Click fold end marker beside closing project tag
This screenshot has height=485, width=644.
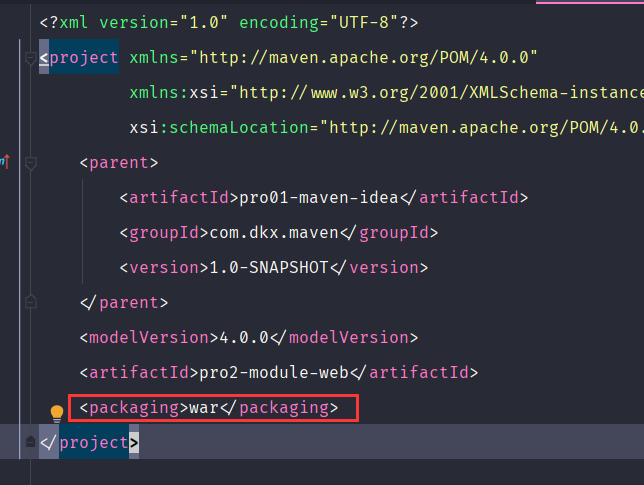30,442
